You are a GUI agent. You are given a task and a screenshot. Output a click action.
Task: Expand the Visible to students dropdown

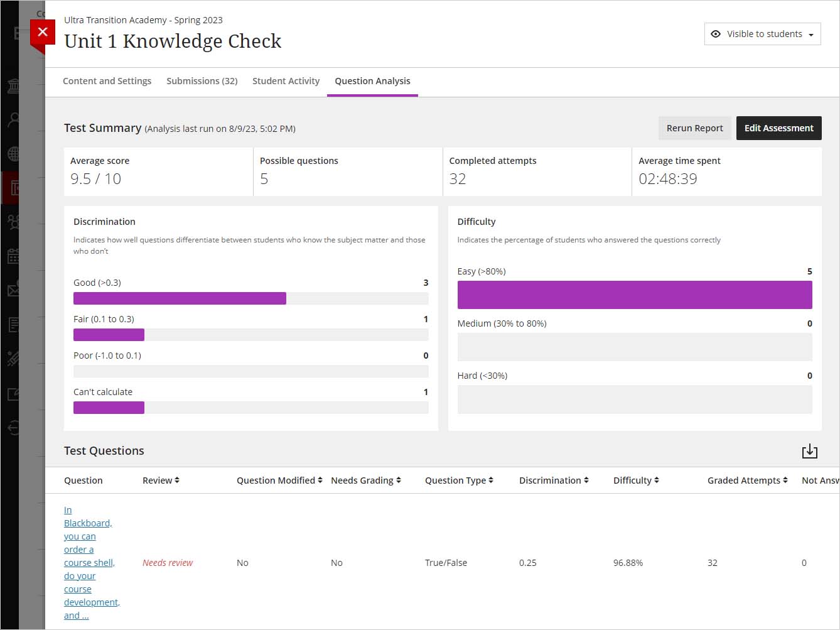[x=762, y=34]
